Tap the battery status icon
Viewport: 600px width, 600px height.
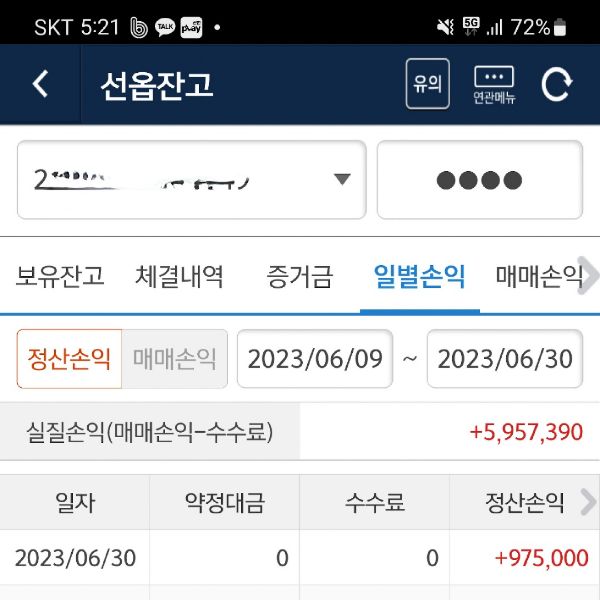560,27
